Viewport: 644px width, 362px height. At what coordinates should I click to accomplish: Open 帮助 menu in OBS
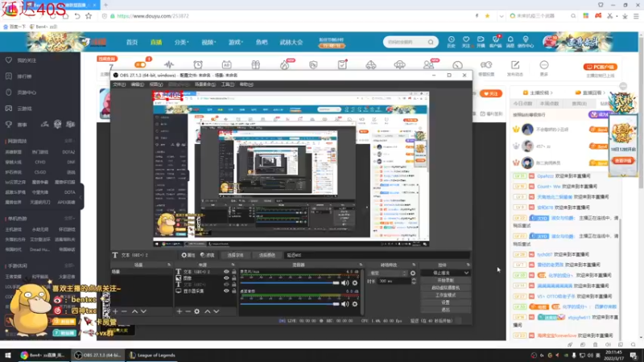[x=246, y=84]
